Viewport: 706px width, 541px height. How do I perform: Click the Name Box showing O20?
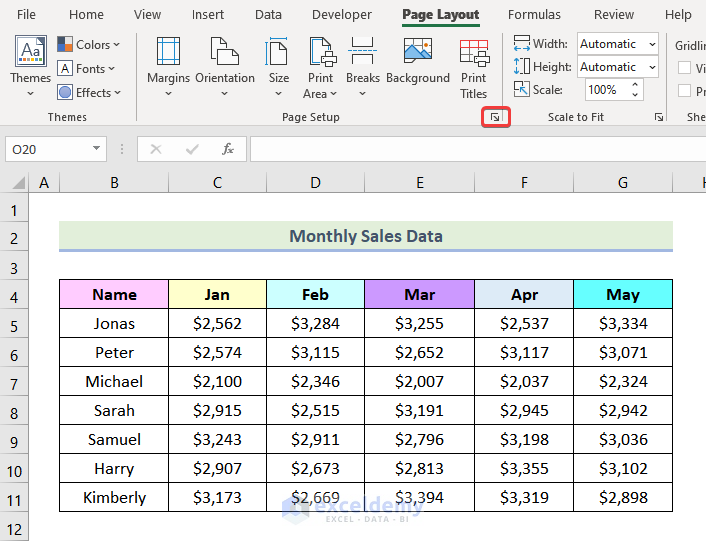click(46, 149)
